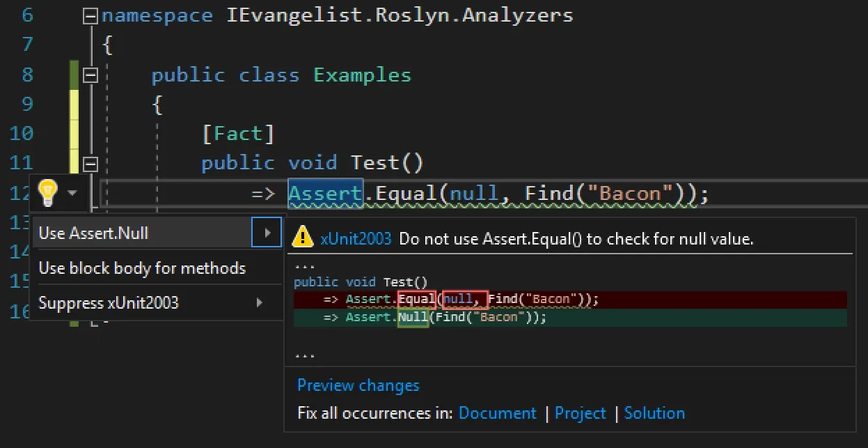The height and width of the screenshot is (448, 868).
Task: Expand the Use Assert.Null submenu arrow
Action: click(x=267, y=233)
